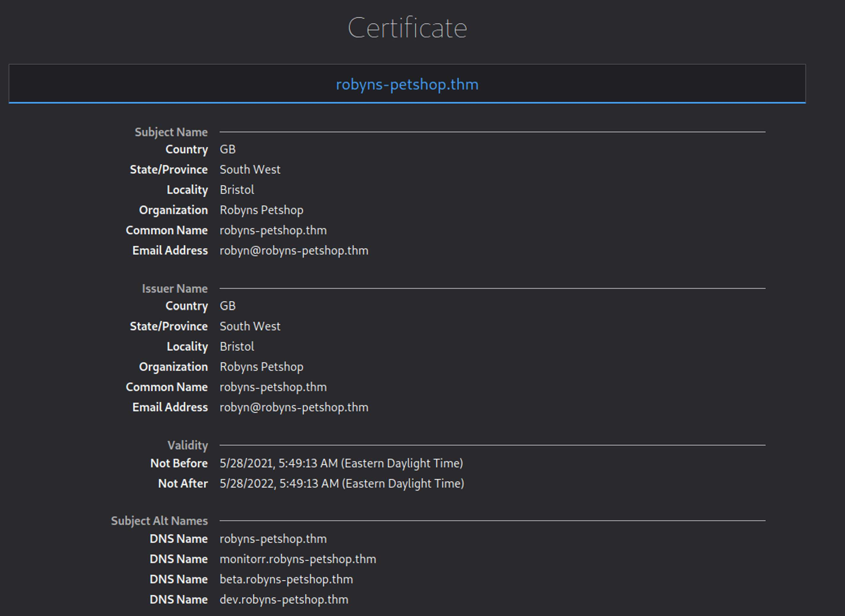845x616 pixels.
Task: Click the subject Common Name value
Action: point(273,230)
